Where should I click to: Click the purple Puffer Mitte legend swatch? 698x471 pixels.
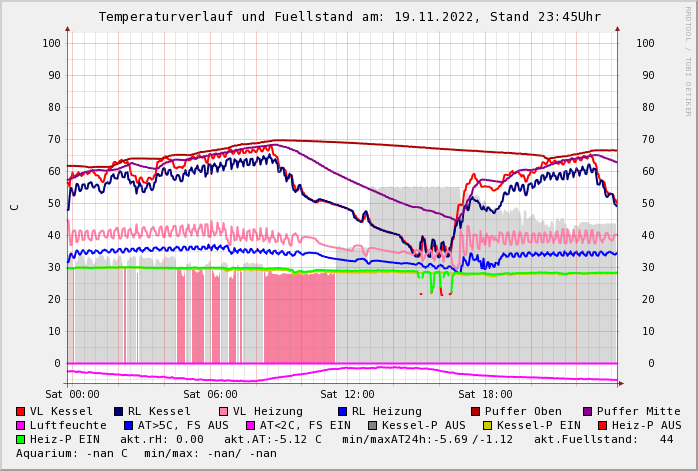[588, 411]
